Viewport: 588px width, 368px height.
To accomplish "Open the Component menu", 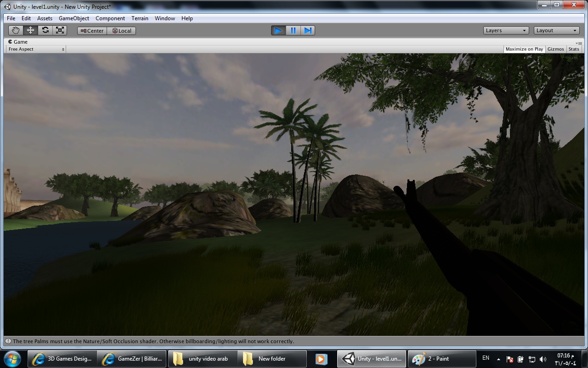I will click(110, 18).
